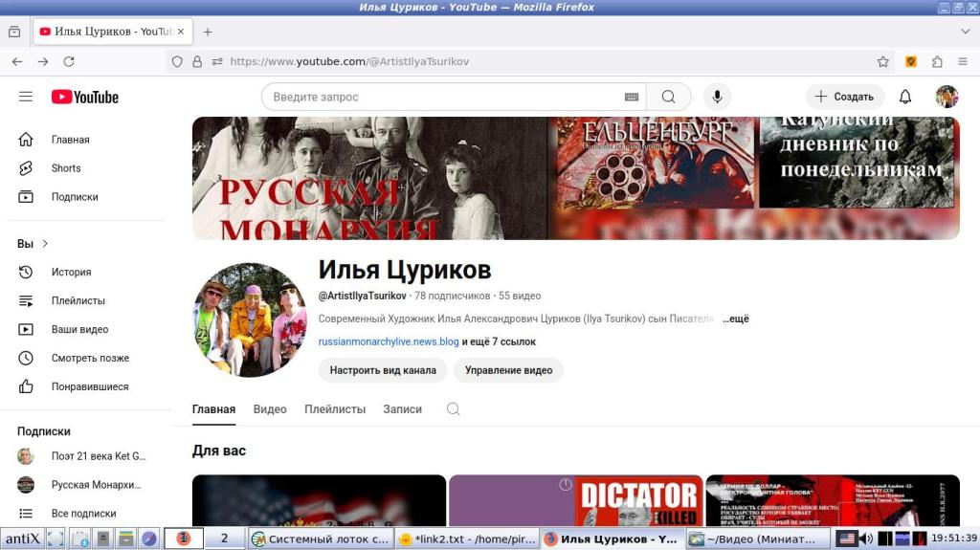The image size is (980, 550).
Task: Open Понравившиеся in sidebar
Action: click(x=85, y=386)
